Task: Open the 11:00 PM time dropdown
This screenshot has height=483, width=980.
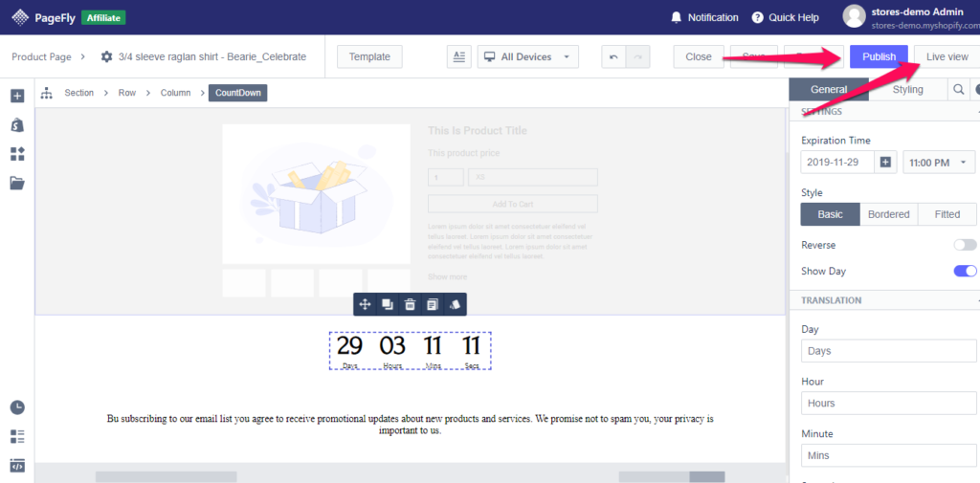Action: [939, 163]
